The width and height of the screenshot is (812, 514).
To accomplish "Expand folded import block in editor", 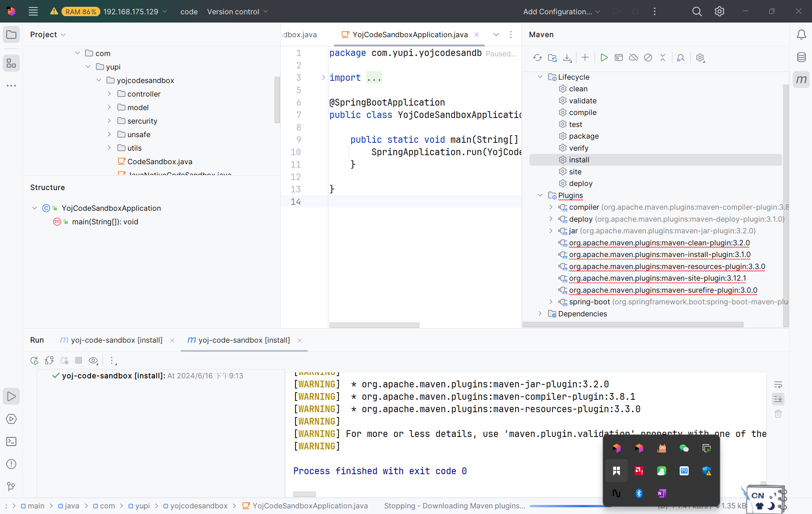I will pos(323,78).
